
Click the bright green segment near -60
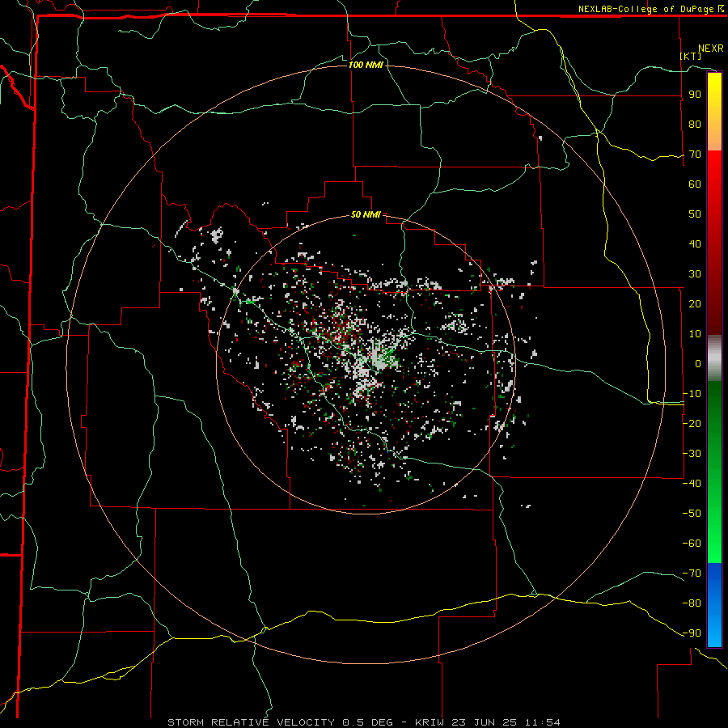[714, 544]
